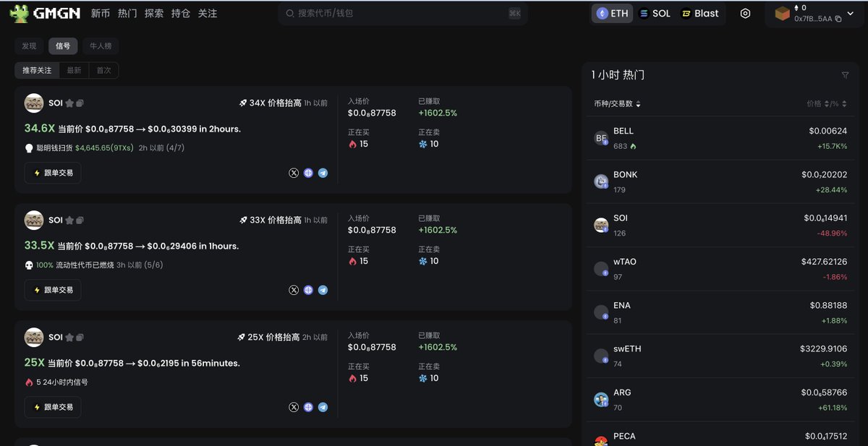Star the SOI token in 34X card
868x446 pixels.
coord(69,103)
